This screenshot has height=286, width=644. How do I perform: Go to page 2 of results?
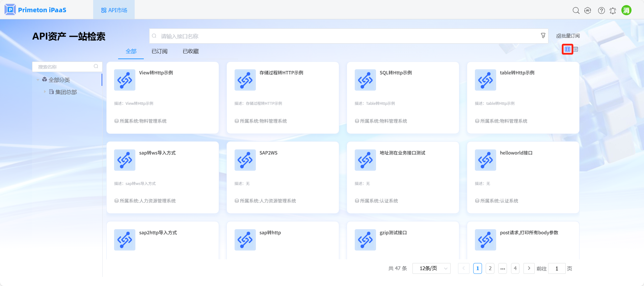tap(490, 268)
